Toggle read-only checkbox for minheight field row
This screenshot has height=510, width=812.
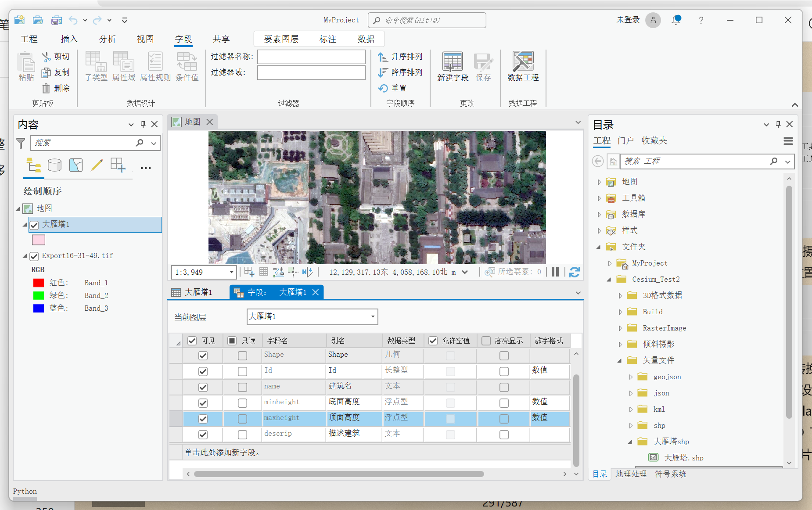(242, 403)
